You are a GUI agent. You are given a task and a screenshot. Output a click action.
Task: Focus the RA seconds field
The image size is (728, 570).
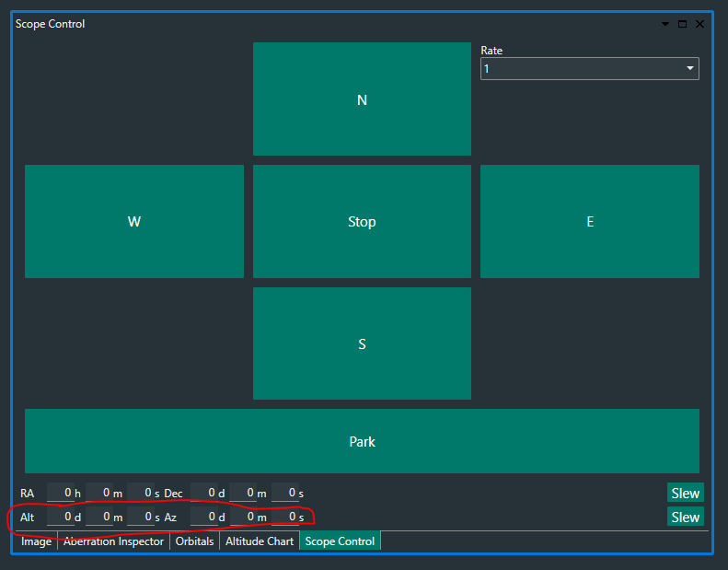[x=140, y=493]
